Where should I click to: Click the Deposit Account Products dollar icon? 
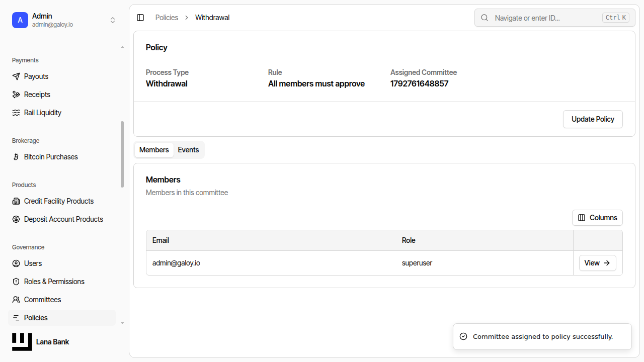16,219
